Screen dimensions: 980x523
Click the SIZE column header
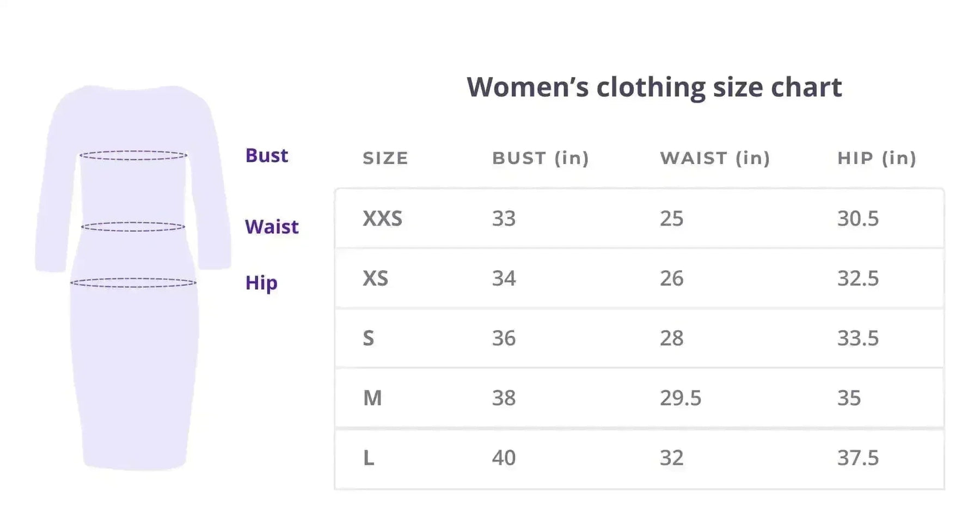385,158
